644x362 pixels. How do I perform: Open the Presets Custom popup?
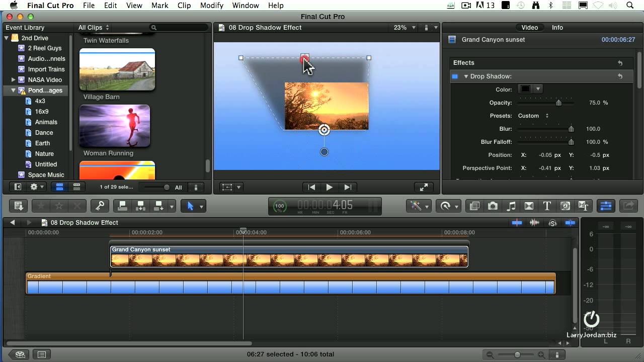[533, 116]
